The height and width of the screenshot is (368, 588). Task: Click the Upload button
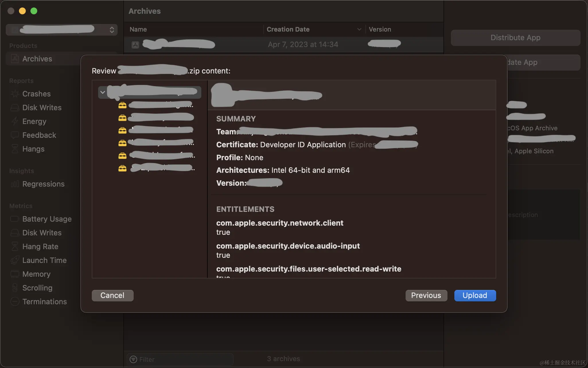point(475,295)
